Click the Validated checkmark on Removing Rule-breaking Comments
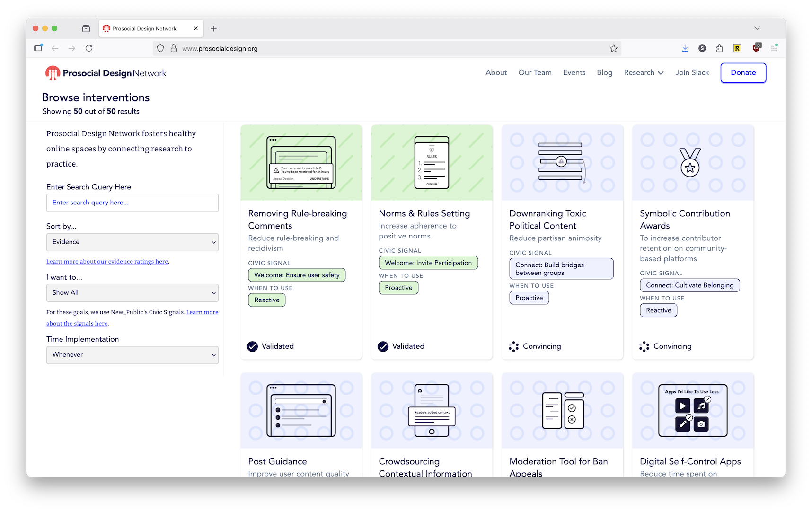This screenshot has width=812, height=512. coord(252,346)
